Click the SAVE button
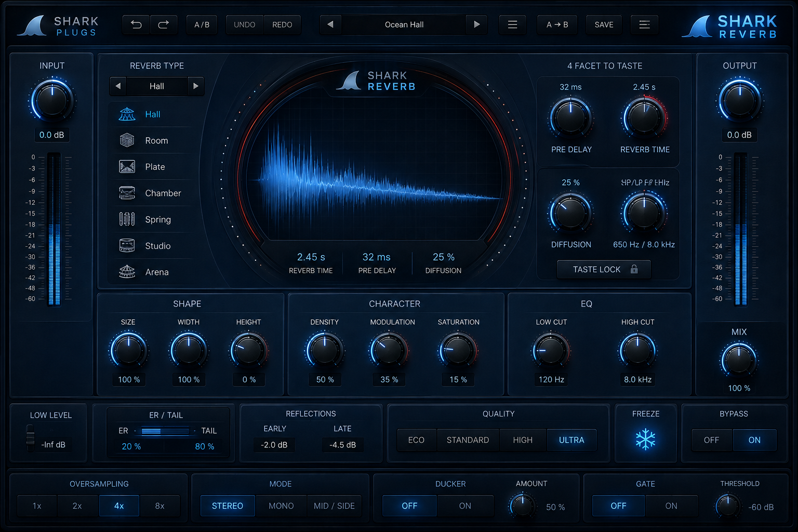The width and height of the screenshot is (798, 532). (604, 24)
